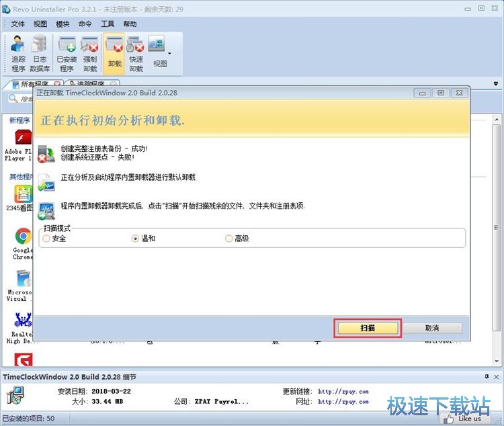The height and width of the screenshot is (426, 504).
Task: Open the 模块 menu
Action: 62,24
